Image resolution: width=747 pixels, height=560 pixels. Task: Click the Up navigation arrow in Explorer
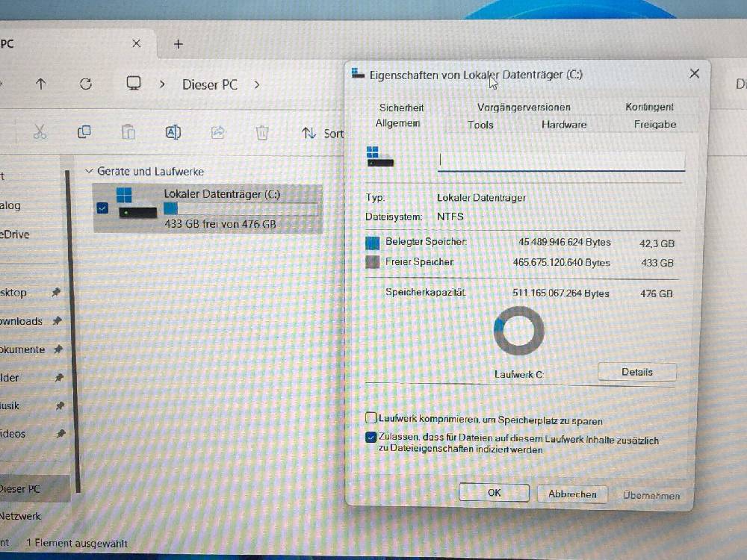41,84
